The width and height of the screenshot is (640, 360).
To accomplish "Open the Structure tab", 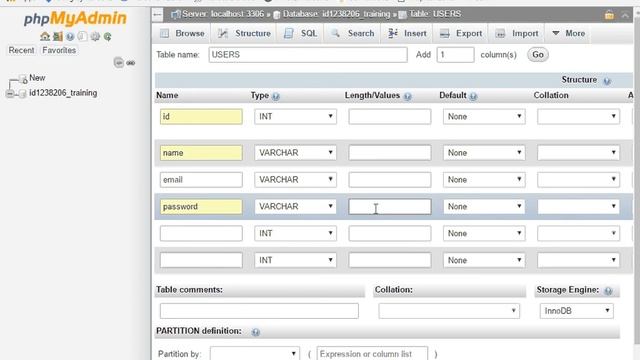I will click(x=244, y=33).
